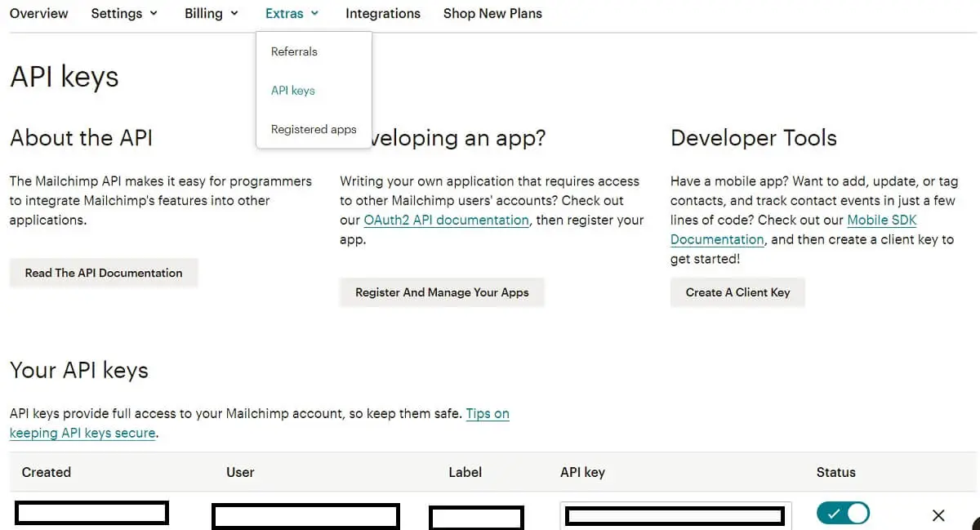Expand the Settings dropdown menu
The image size is (980, 530).
pos(124,13)
